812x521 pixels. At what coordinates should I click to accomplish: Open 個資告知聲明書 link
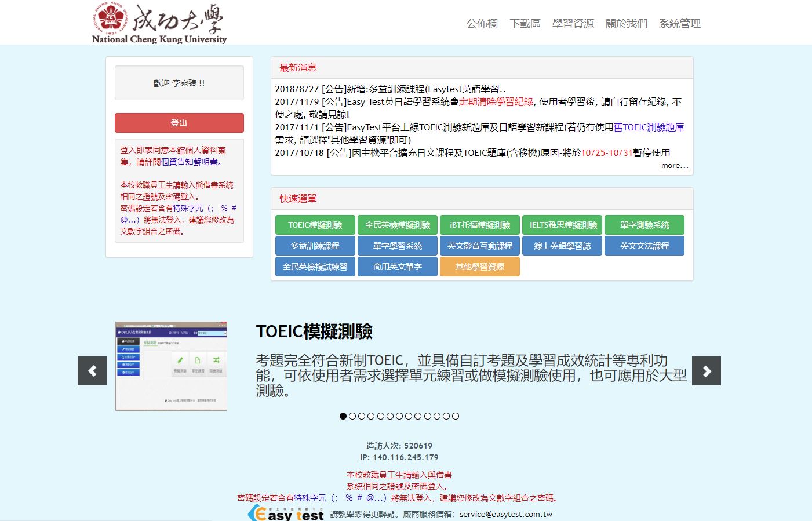click(x=190, y=162)
